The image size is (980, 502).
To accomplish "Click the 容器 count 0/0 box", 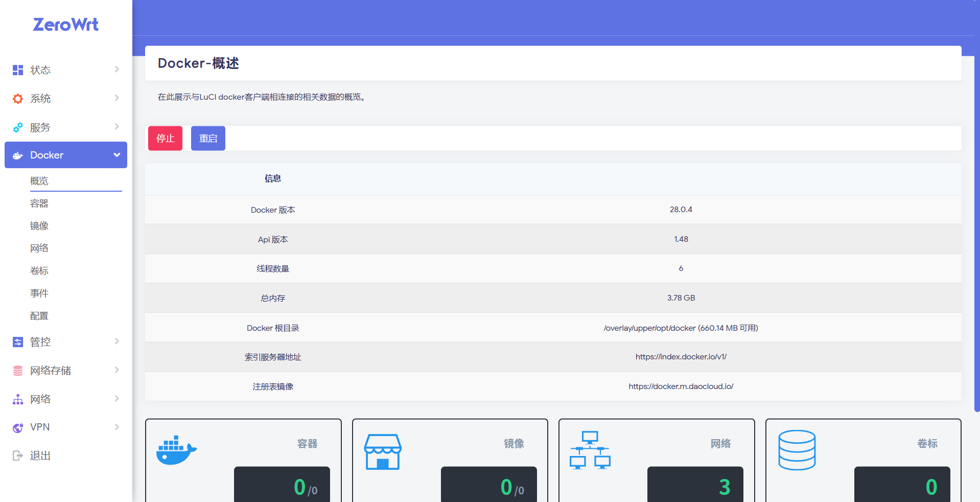I will (282, 484).
